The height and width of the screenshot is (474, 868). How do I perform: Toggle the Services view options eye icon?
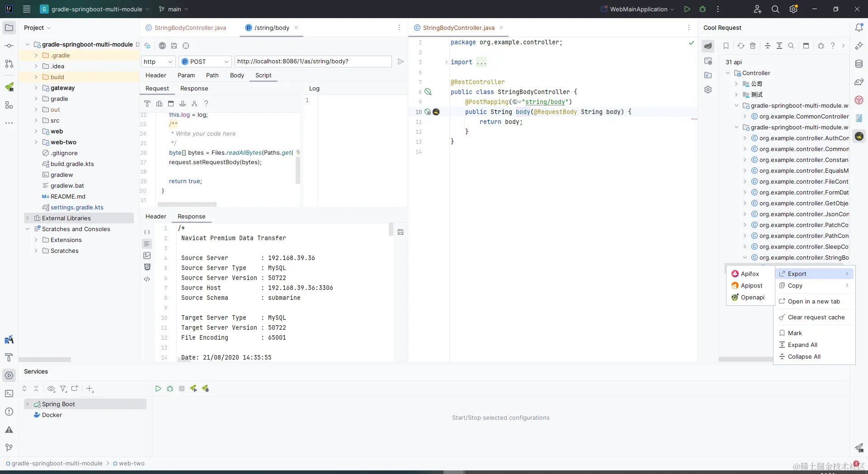point(51,389)
